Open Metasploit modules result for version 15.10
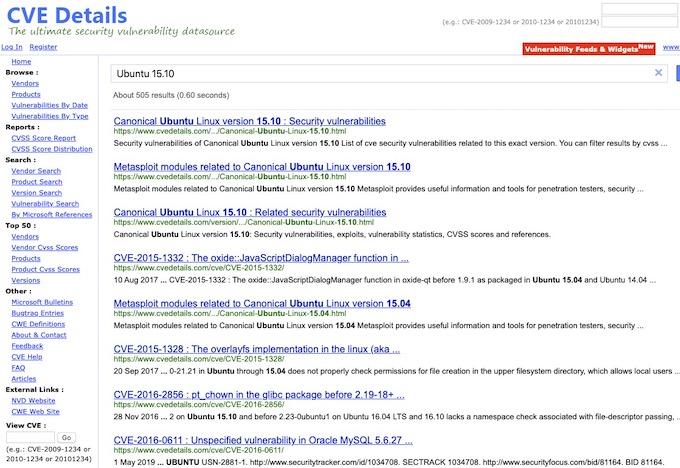The image size is (680, 468). [262, 167]
